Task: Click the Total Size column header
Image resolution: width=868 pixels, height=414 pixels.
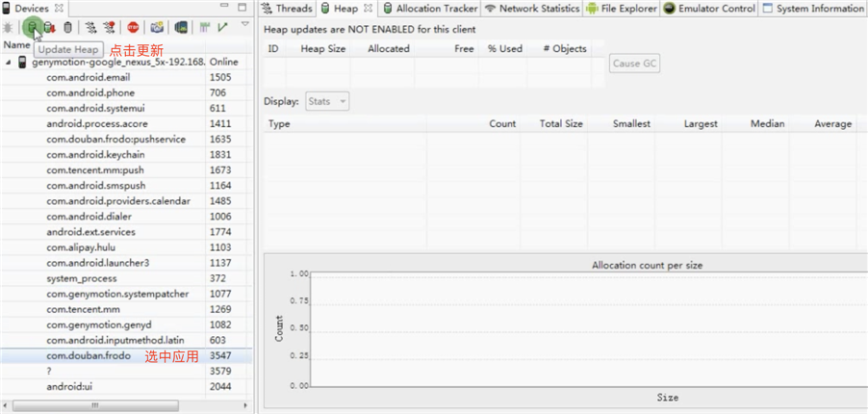Action: (553, 123)
